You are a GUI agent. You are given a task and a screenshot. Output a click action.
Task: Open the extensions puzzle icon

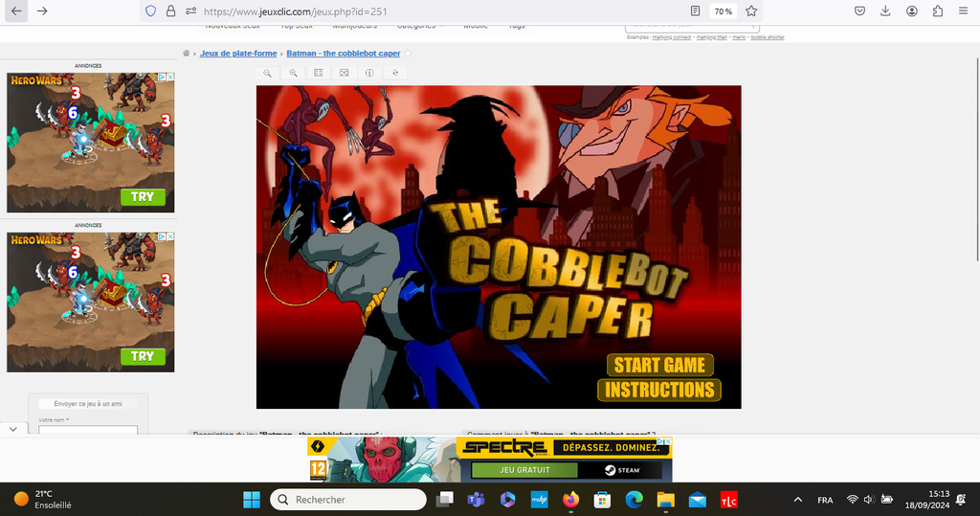click(x=938, y=11)
